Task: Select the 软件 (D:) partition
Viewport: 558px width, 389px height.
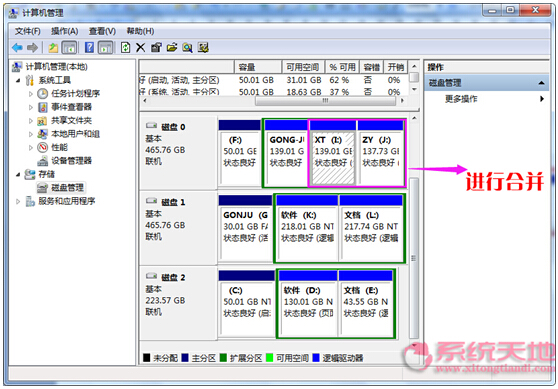Action: pyautogui.click(x=308, y=303)
